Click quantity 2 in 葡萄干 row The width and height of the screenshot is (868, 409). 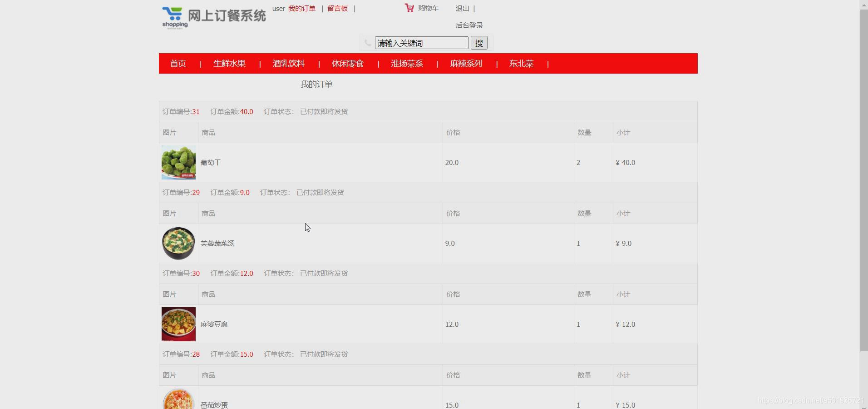pyautogui.click(x=578, y=162)
